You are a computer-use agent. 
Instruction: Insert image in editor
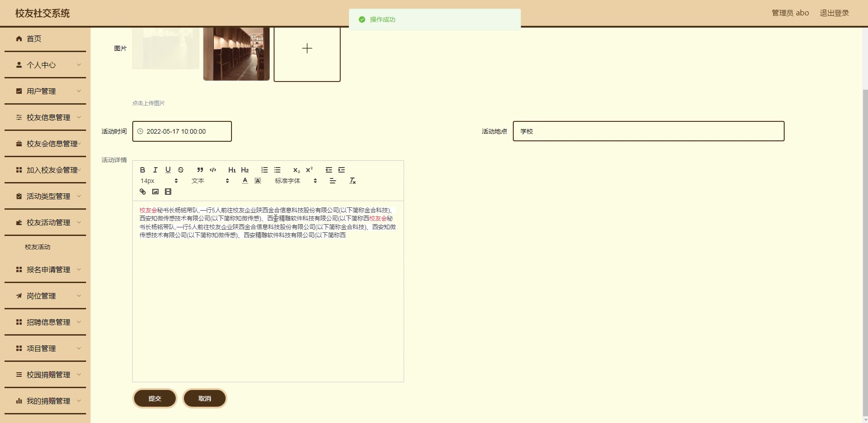tap(155, 192)
